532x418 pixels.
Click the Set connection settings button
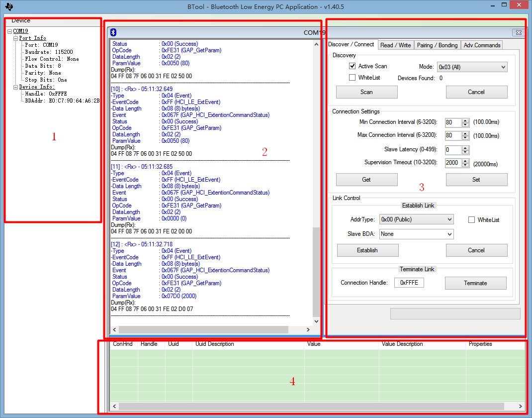click(x=476, y=180)
